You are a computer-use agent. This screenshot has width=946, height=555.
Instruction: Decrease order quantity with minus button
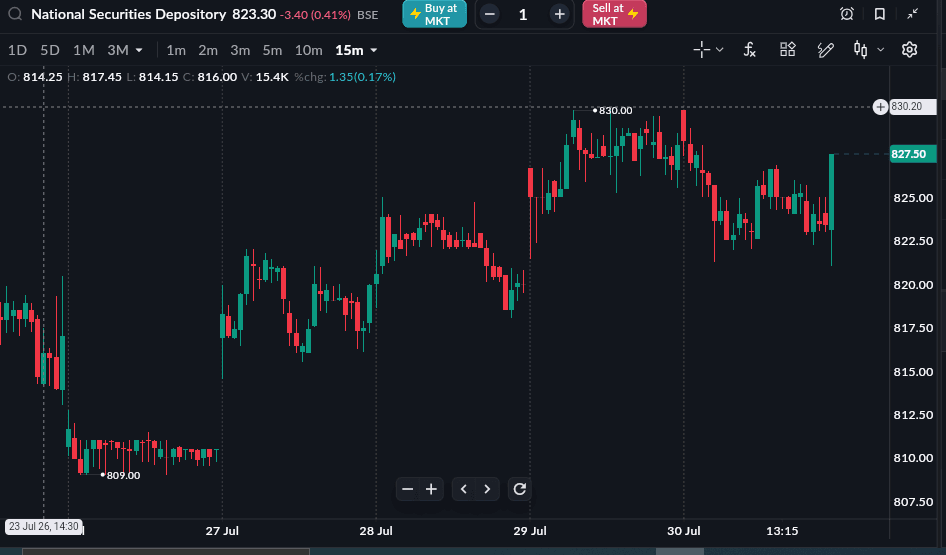coord(490,14)
